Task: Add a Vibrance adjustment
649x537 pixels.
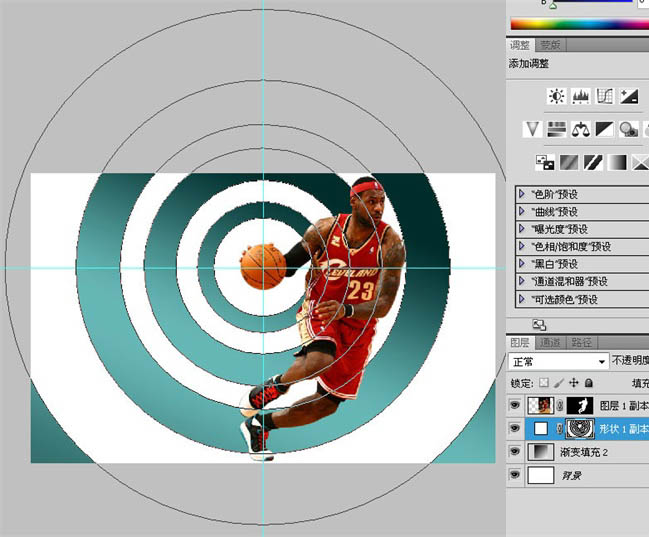Action: click(533, 129)
